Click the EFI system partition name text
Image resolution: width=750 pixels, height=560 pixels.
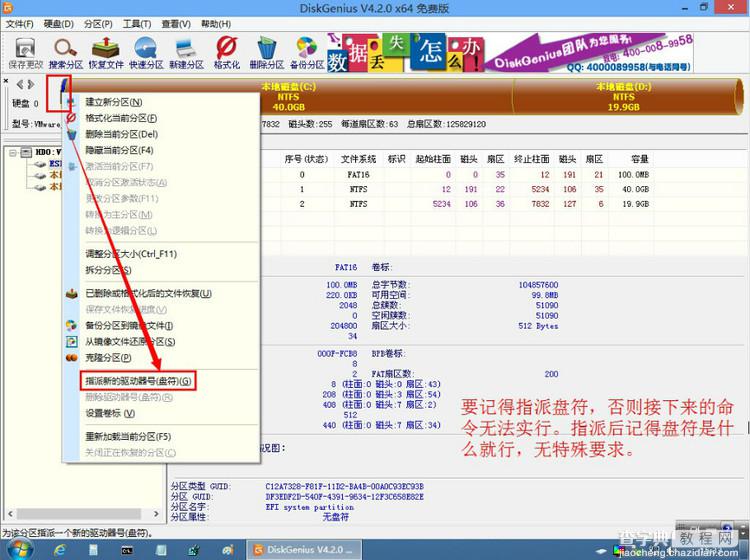click(x=309, y=507)
